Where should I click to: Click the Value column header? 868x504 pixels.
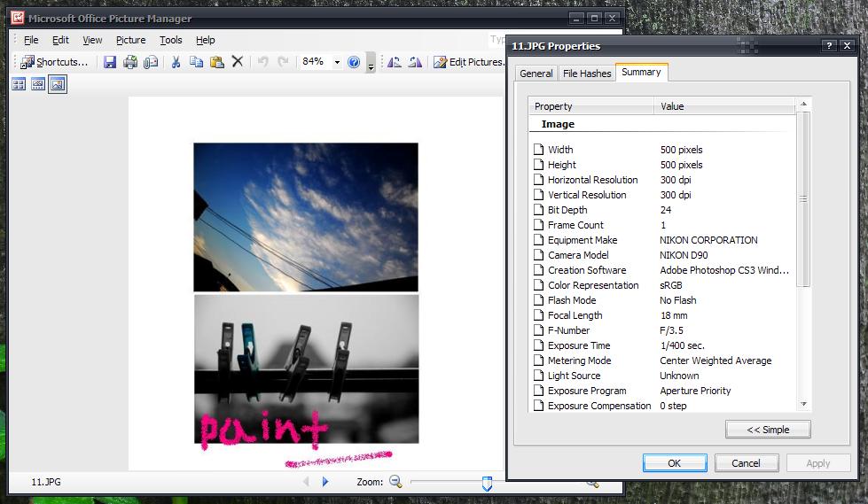[x=724, y=106]
